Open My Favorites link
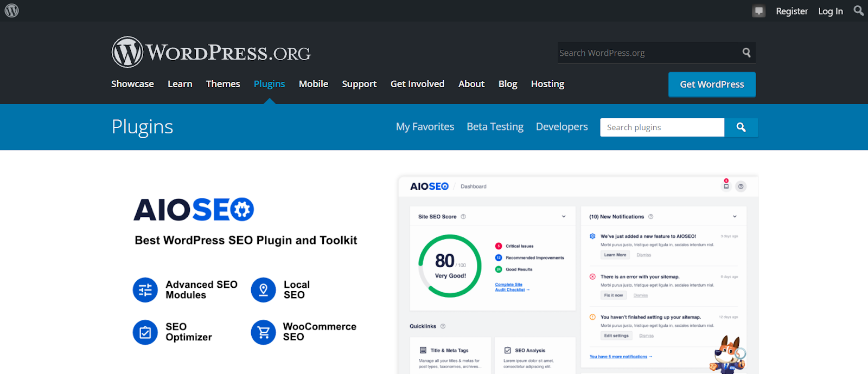Image resolution: width=868 pixels, height=374 pixels. (425, 127)
